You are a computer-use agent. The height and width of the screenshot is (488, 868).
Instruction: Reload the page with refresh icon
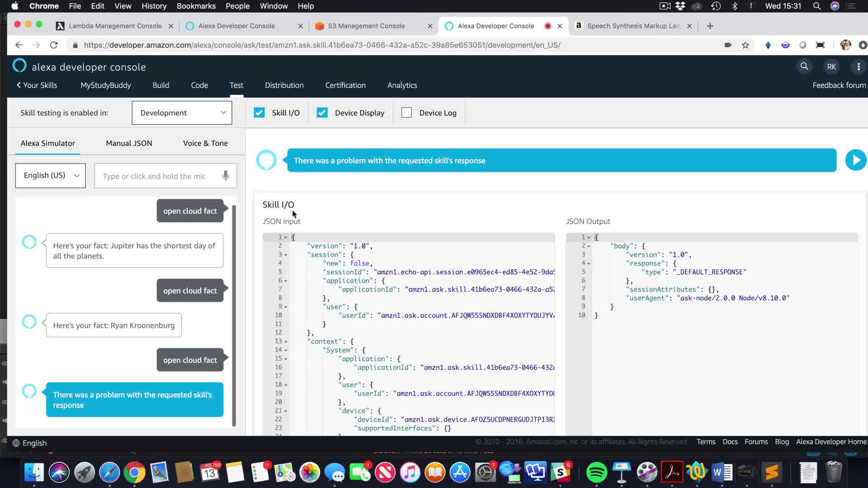(x=54, y=45)
